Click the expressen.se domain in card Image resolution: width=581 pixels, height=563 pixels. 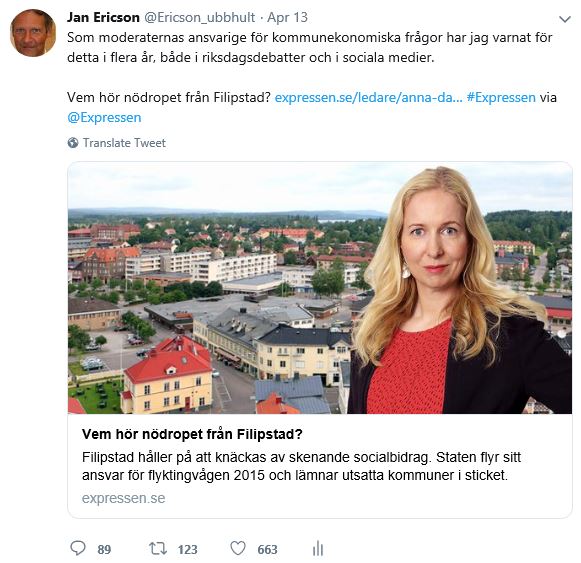tap(123, 498)
